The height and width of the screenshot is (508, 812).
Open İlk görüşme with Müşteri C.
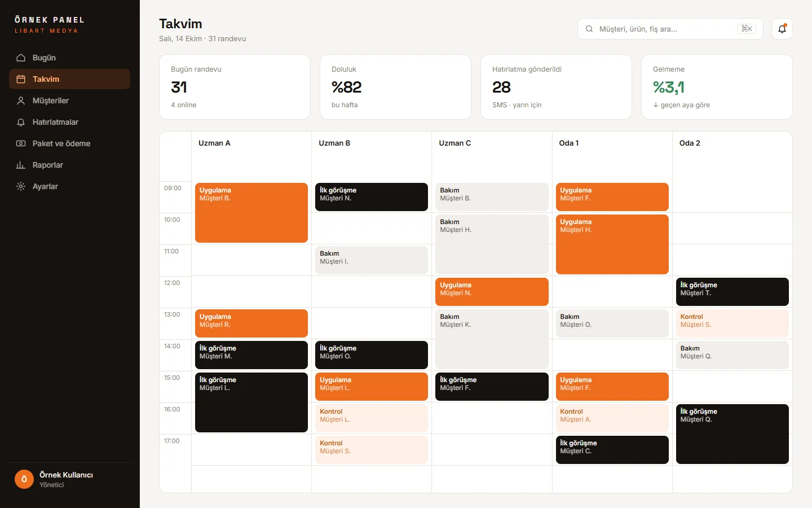pyautogui.click(x=612, y=450)
